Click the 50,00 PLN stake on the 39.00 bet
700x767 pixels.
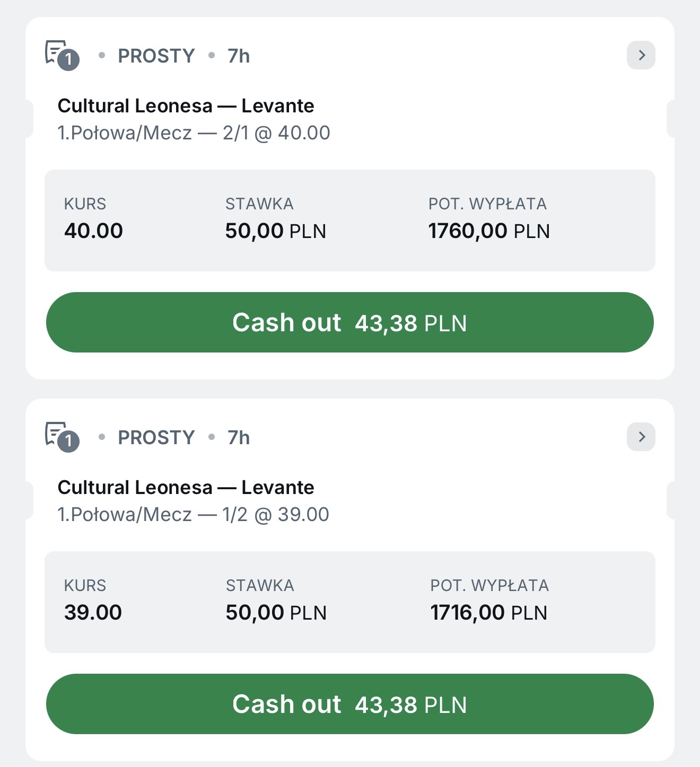(276, 612)
